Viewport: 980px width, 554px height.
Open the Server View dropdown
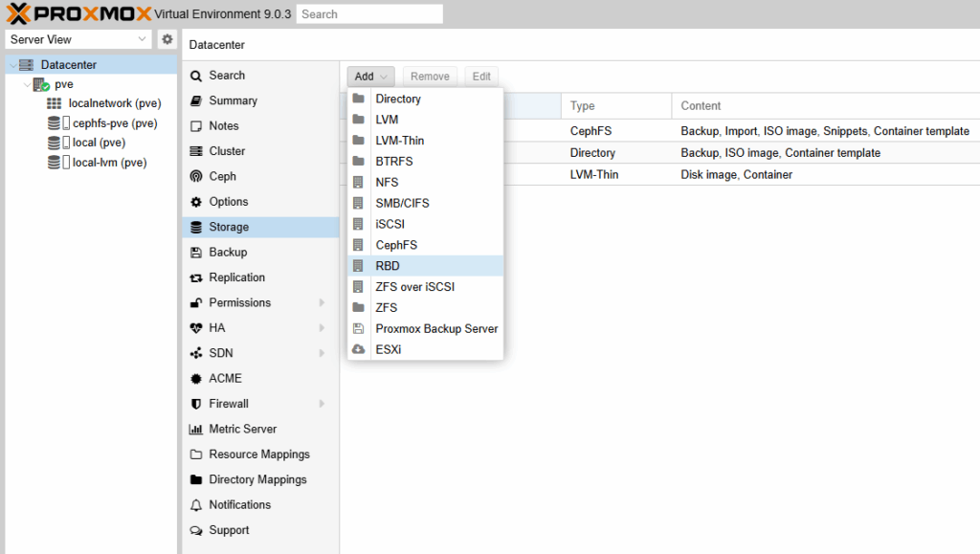(78, 39)
